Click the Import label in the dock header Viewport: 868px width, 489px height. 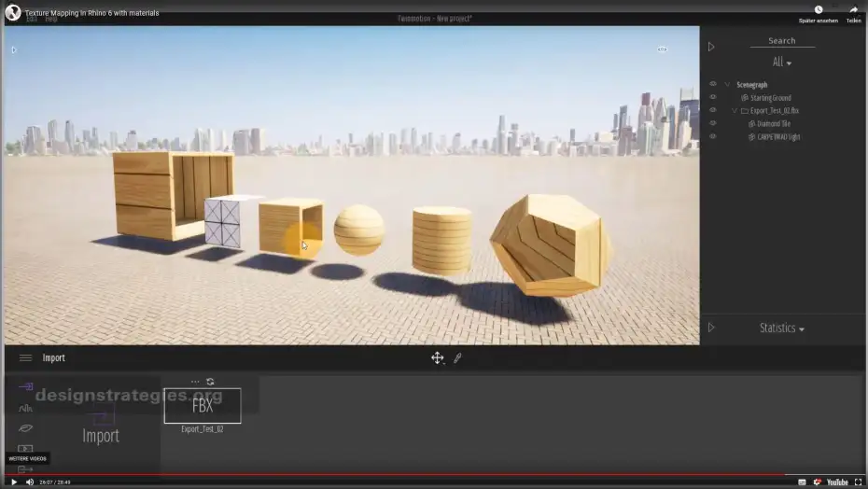click(54, 358)
